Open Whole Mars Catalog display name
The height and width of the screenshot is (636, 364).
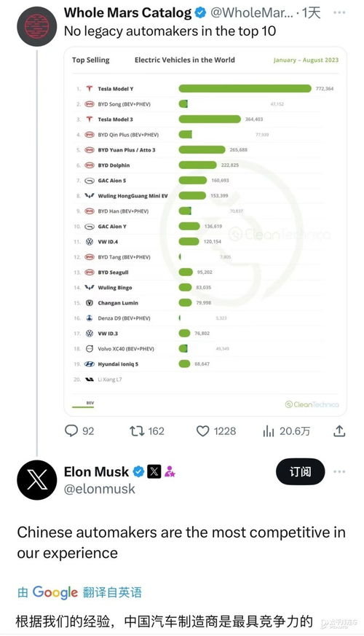pyautogui.click(x=127, y=12)
